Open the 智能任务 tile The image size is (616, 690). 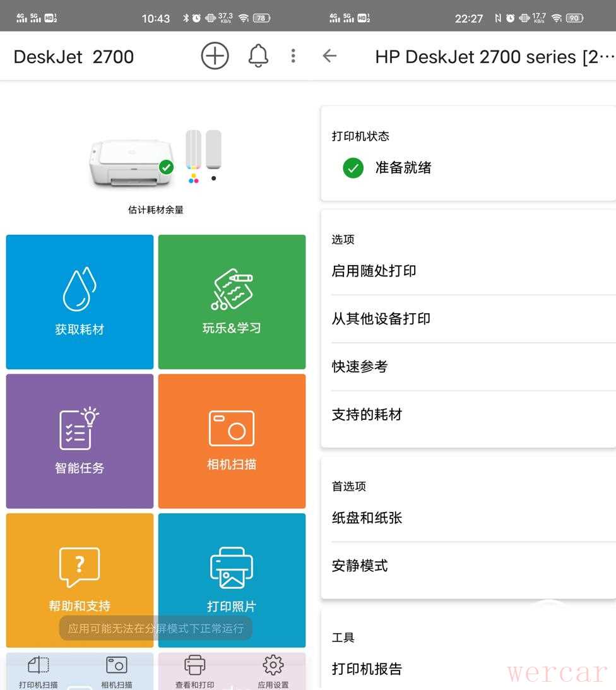pos(80,441)
